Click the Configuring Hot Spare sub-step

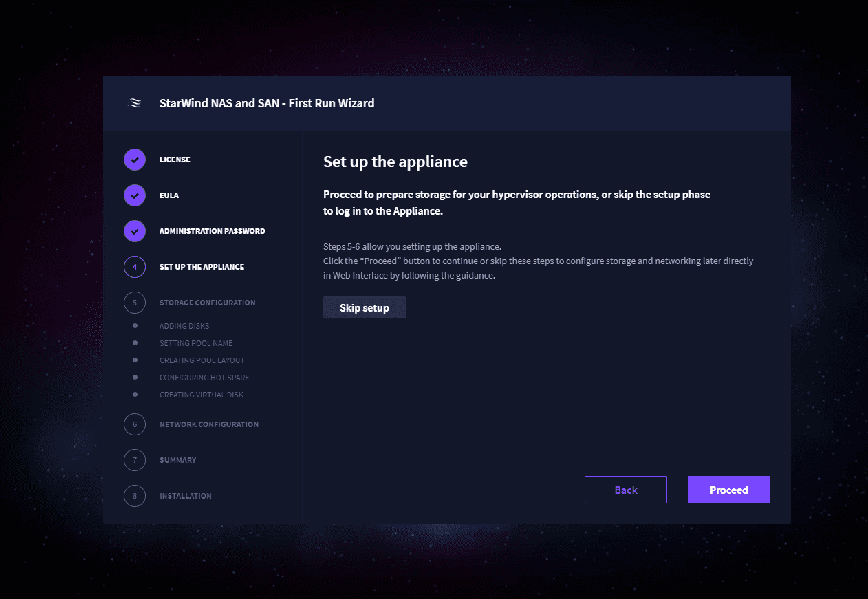coord(204,378)
